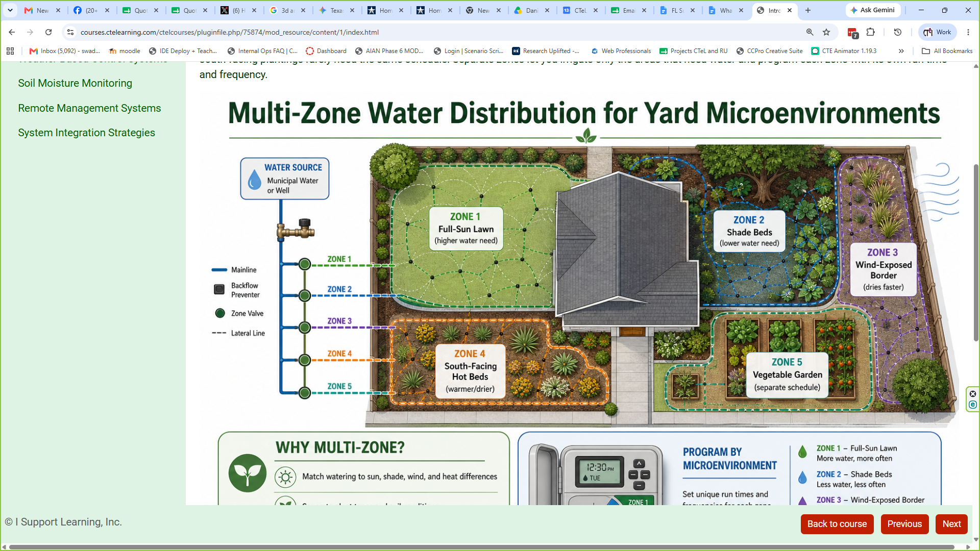The width and height of the screenshot is (980, 551).
Task: Switch to the X (Twitter) tab
Action: 238,10
